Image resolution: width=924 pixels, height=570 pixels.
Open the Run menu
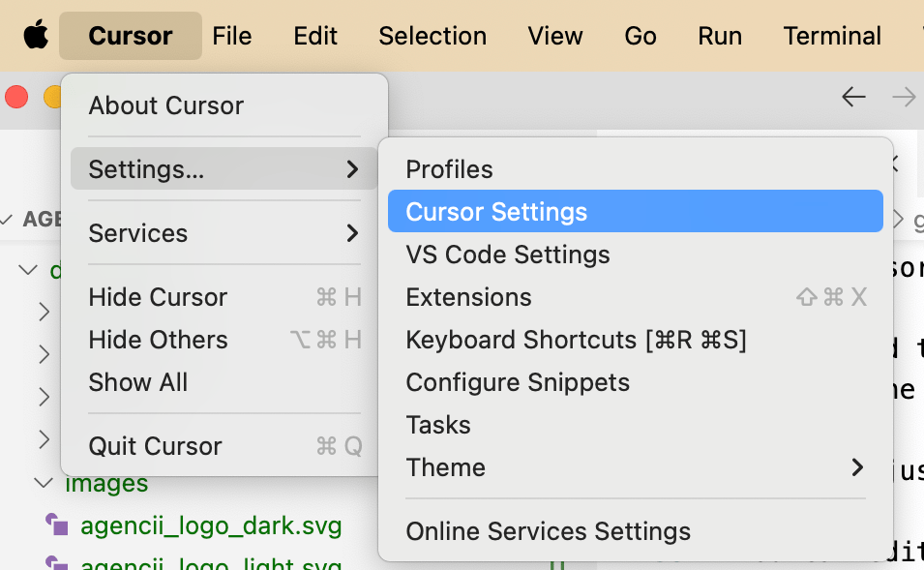720,36
